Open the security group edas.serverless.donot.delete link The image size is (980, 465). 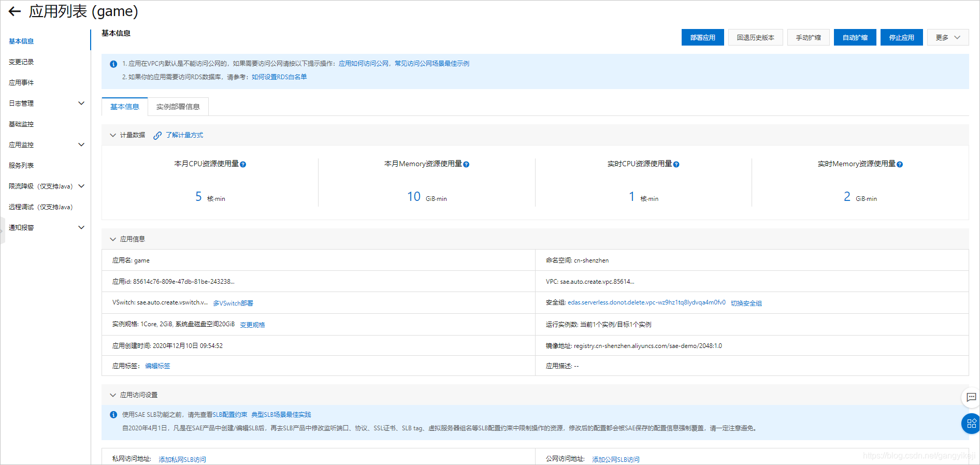coord(646,302)
